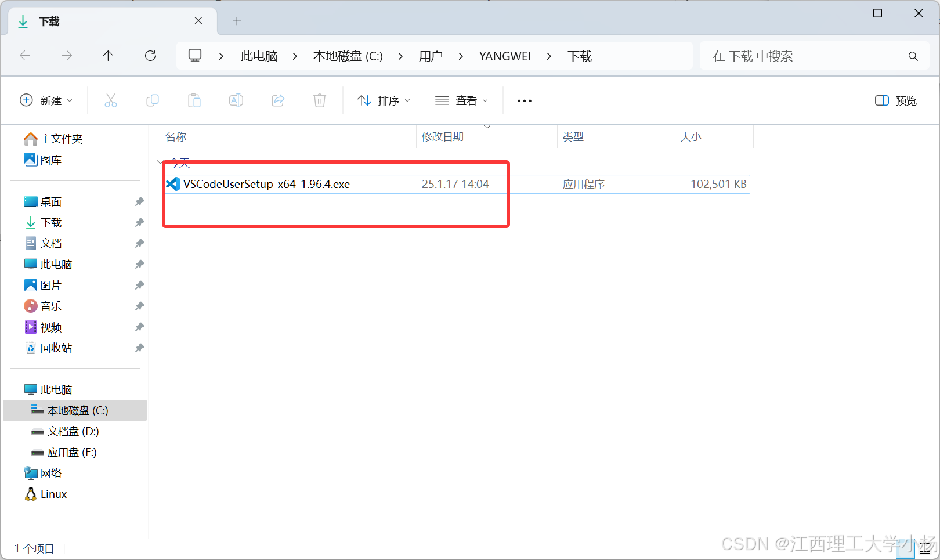This screenshot has height=560, width=940.
Task: Click the 在 下载 中搜索 search box
Action: (807, 56)
